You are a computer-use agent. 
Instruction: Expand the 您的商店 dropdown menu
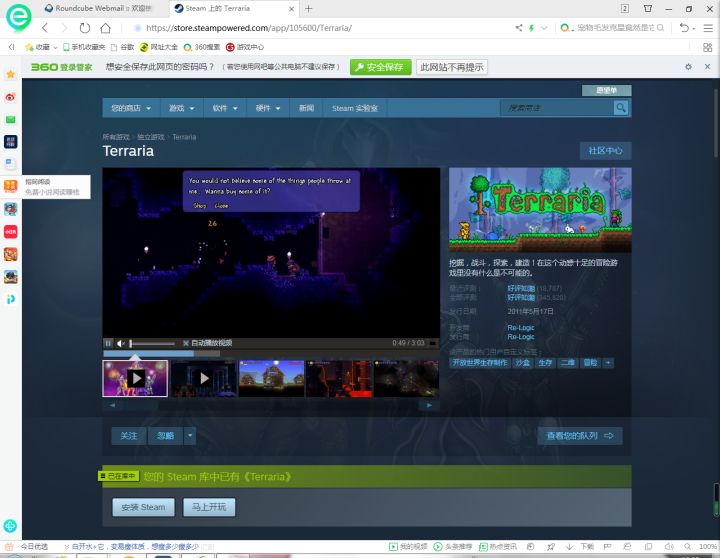131,108
